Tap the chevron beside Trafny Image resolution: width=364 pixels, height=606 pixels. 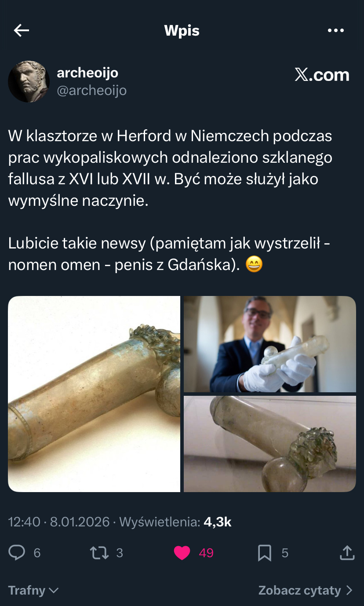pyautogui.click(x=54, y=590)
